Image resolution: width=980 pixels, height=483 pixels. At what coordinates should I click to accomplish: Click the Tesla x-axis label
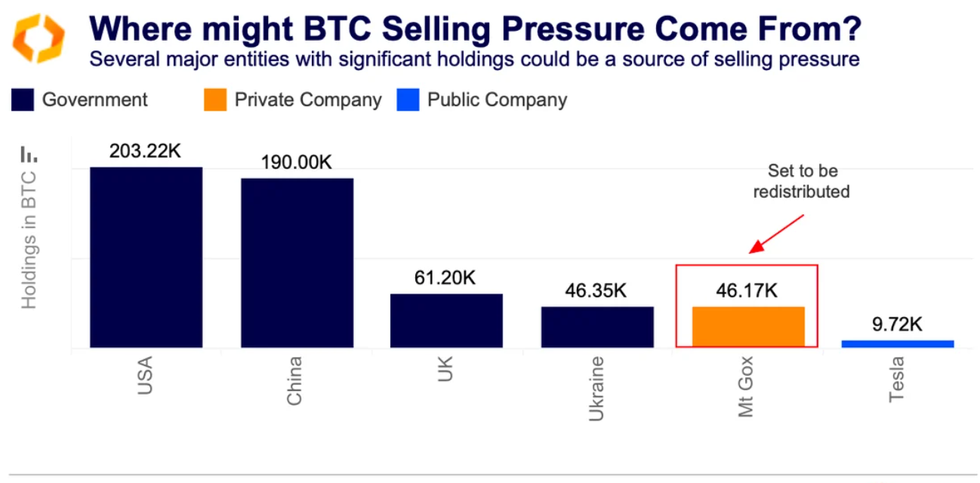(896, 379)
